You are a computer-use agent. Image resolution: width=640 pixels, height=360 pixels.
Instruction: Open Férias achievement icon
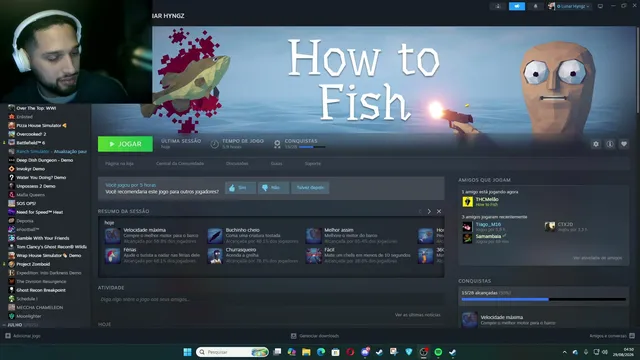pos(112,256)
